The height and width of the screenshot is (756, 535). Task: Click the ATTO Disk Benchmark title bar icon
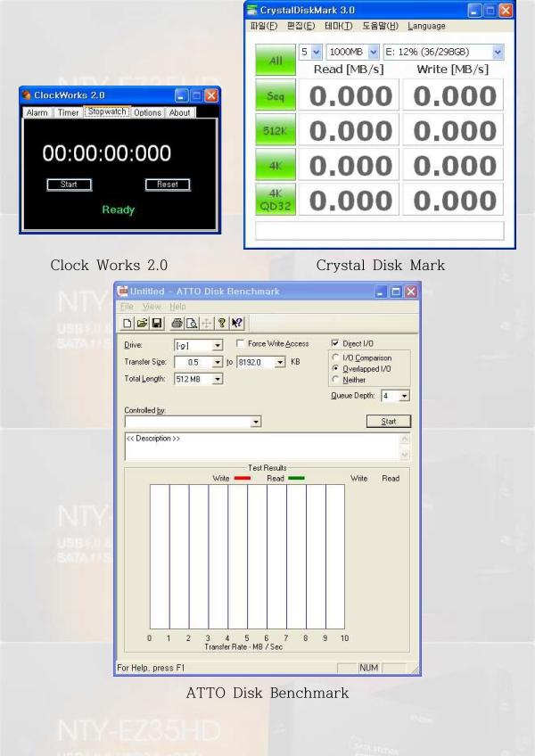[122, 291]
